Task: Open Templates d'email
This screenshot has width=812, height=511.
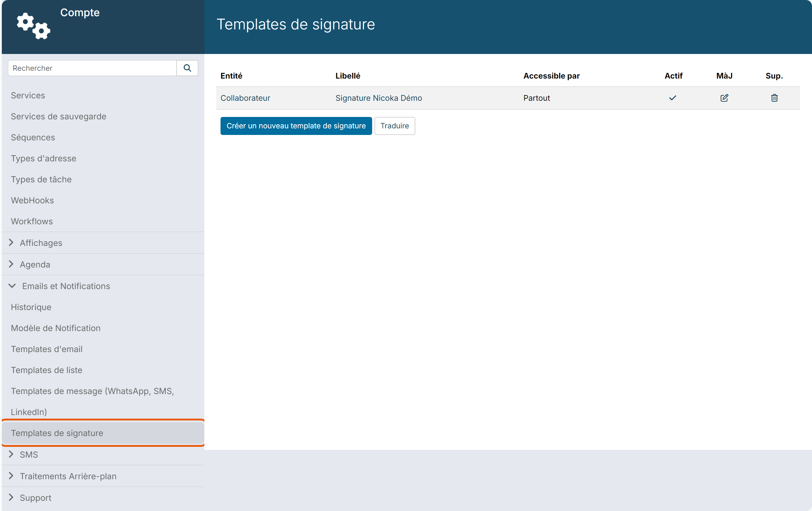Action: 46,349
